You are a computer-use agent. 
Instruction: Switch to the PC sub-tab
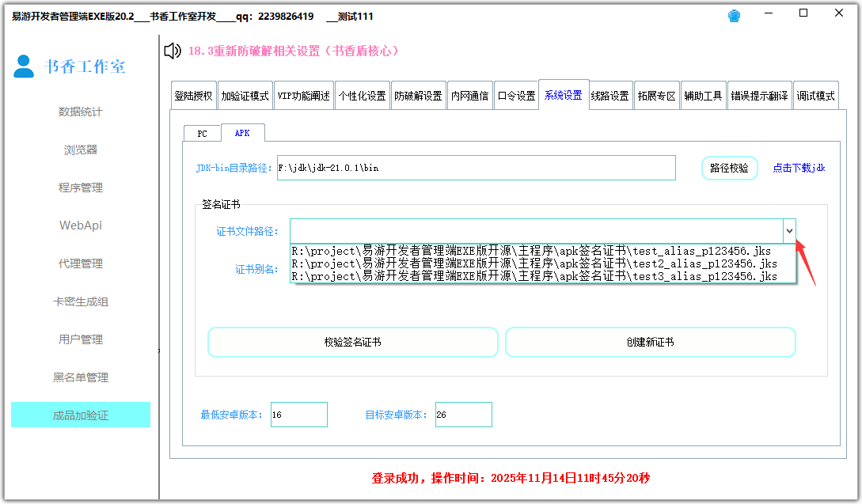coord(202,133)
